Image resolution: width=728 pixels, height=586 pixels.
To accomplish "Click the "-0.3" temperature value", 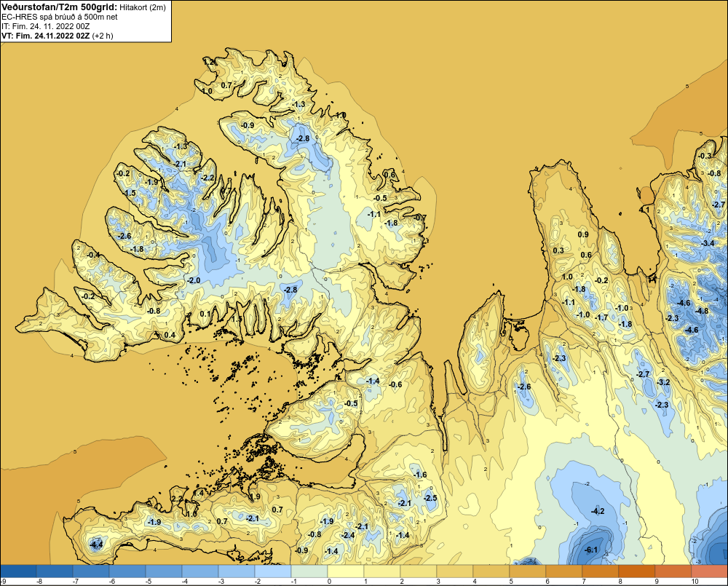I will pyautogui.click(x=705, y=156).
